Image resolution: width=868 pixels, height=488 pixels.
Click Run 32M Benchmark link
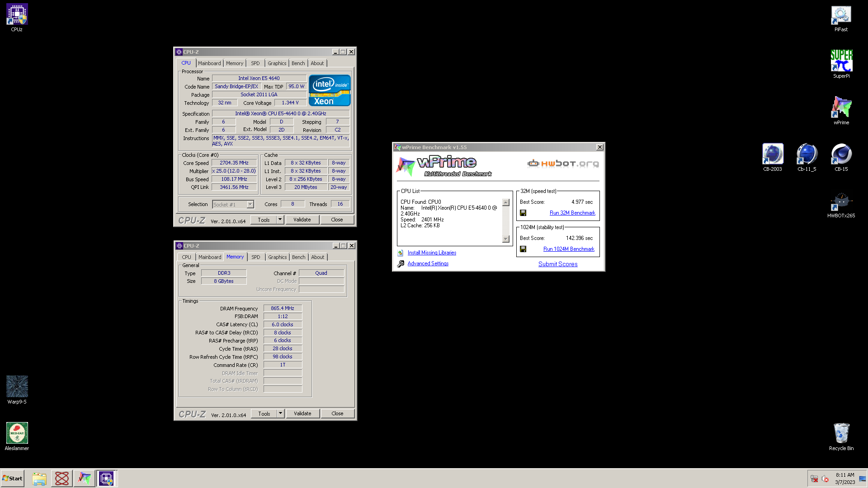coord(572,213)
